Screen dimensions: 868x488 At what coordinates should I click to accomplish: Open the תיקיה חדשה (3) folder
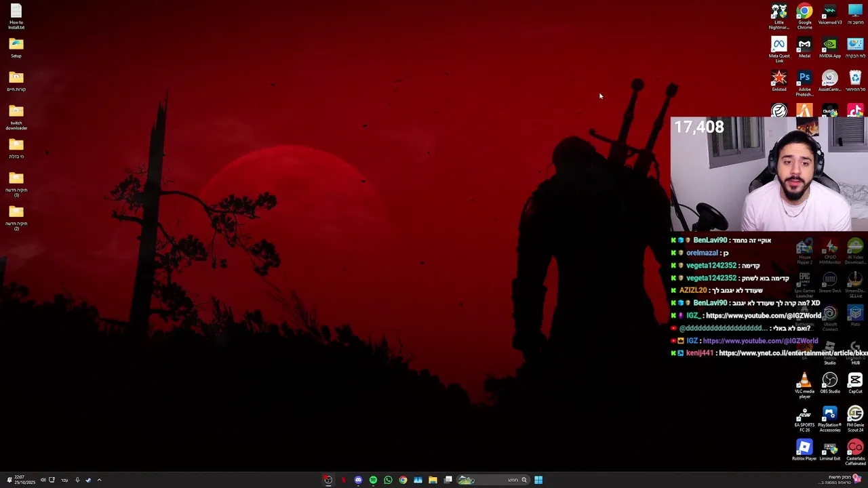point(16,184)
